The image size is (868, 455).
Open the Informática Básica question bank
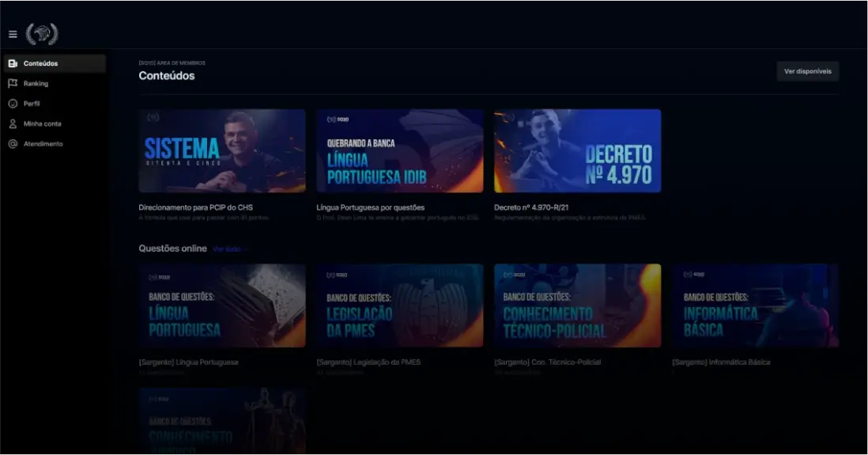(x=755, y=305)
